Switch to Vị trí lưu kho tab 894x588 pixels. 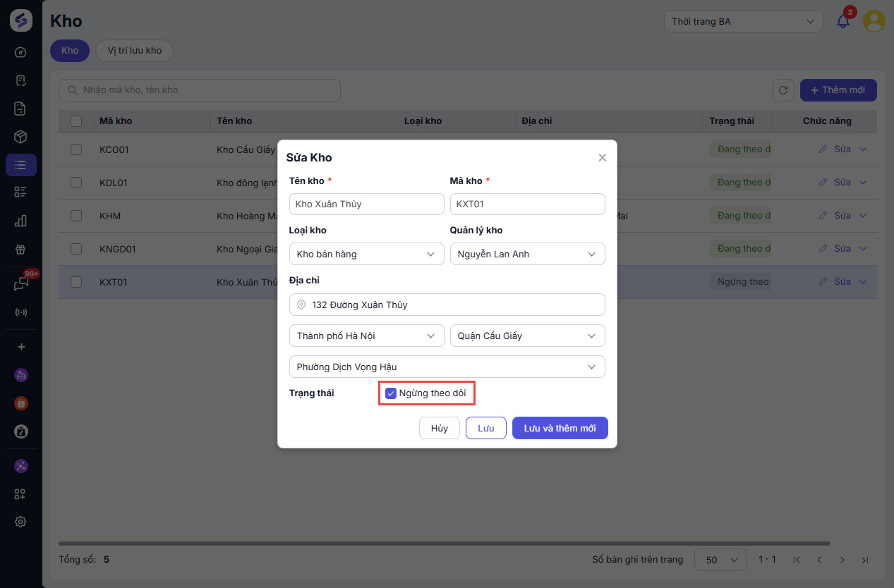[x=134, y=51]
